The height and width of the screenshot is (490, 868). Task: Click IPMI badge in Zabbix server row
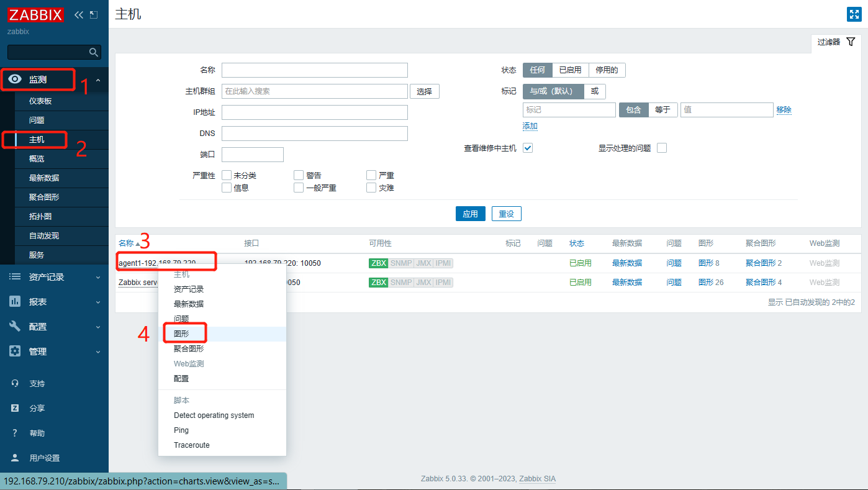(x=443, y=283)
